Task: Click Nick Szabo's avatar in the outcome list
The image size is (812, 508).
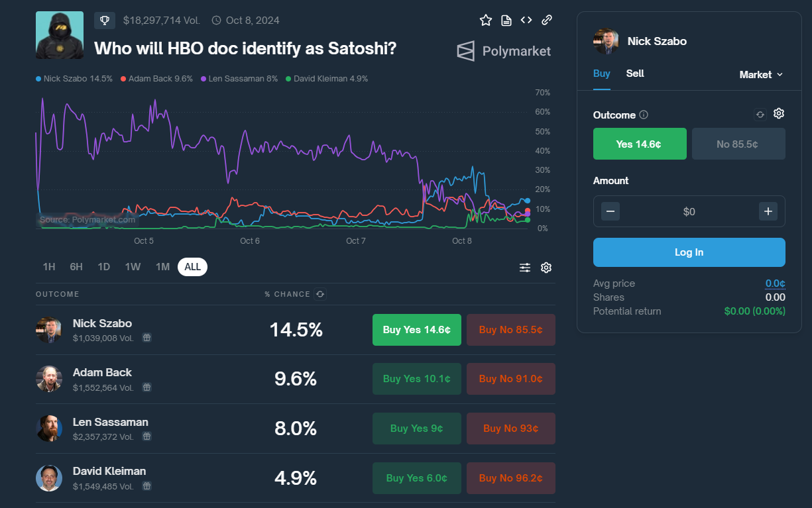Action: 49,330
